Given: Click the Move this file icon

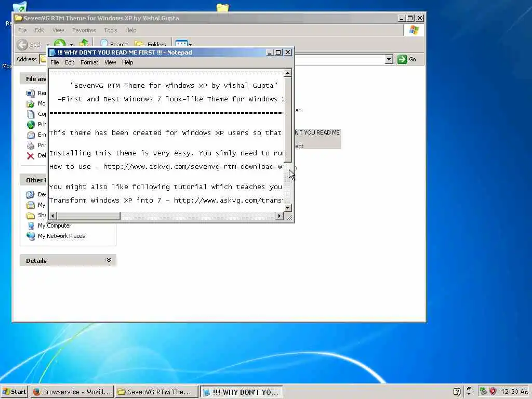Looking at the screenshot, I should (x=31, y=103).
